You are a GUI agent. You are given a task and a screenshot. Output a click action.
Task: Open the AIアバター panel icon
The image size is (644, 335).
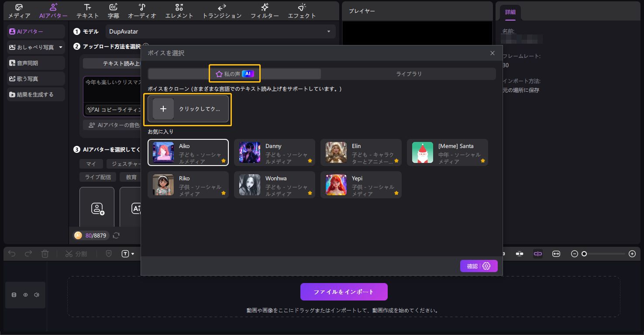point(52,10)
